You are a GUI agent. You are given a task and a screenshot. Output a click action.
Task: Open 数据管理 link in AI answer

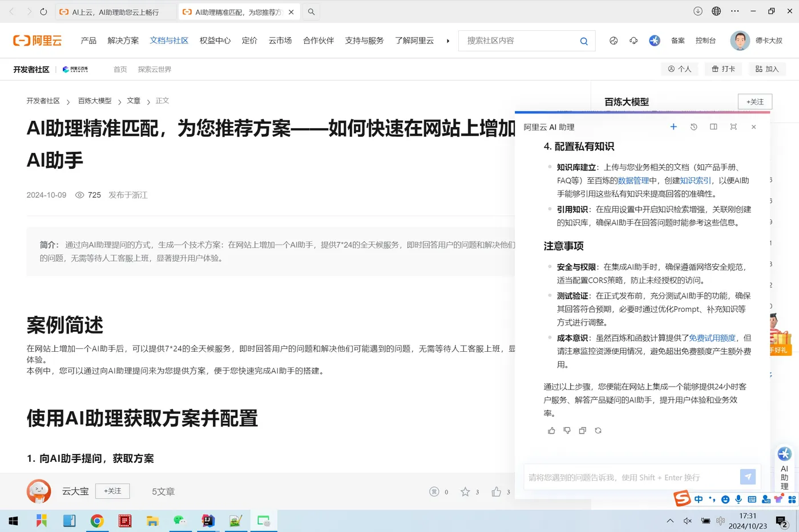(x=633, y=180)
